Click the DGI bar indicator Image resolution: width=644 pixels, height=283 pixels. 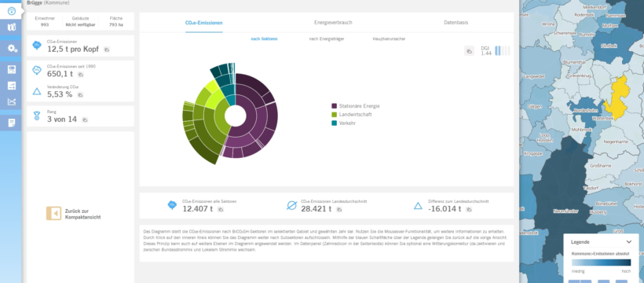tap(503, 50)
